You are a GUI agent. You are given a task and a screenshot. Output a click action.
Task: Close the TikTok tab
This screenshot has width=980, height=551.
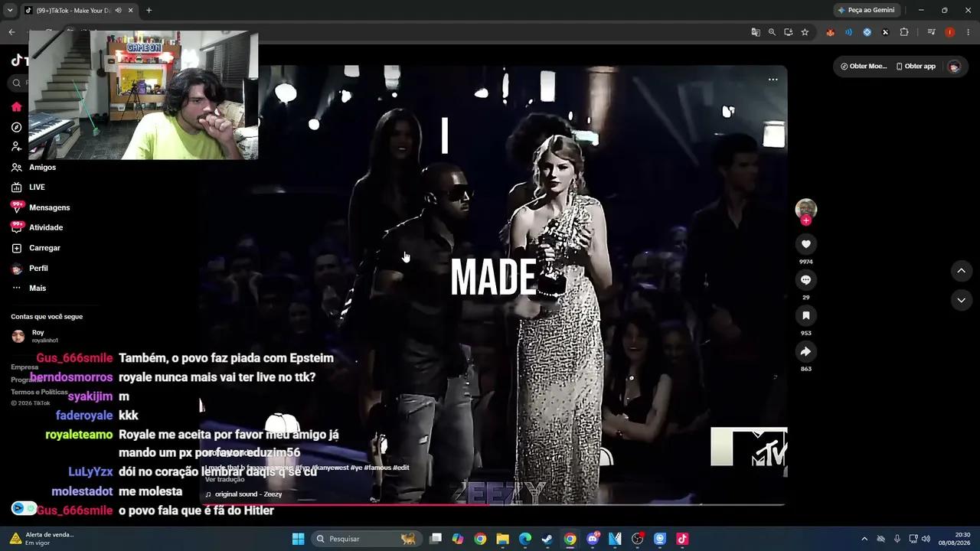click(130, 10)
